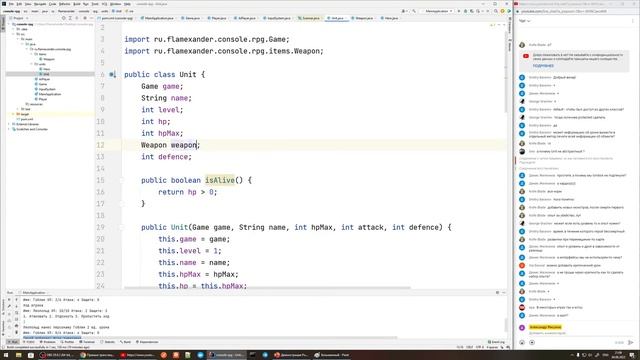Open inspection warnings widget in editor corner
Viewport: 640px width, 360px height.
click(x=492, y=25)
